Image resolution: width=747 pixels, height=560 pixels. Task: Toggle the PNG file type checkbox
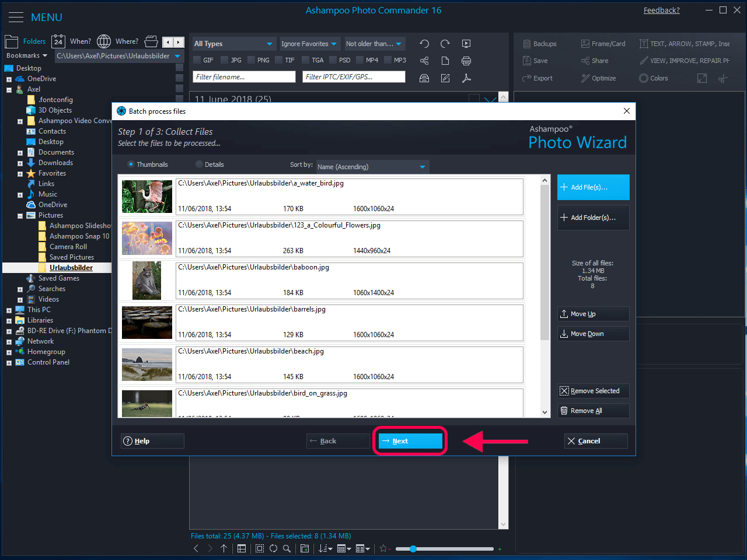coord(251,60)
